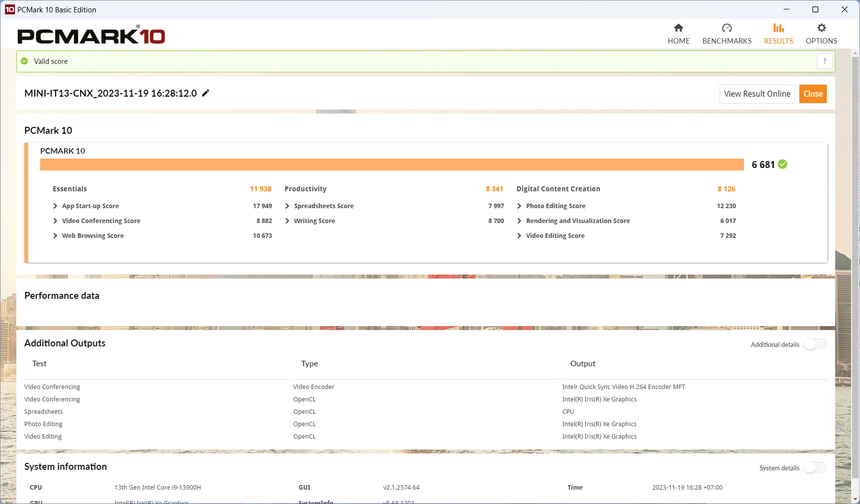Click the App Start-up score 17 949
The image size is (860, 504).
(x=262, y=206)
